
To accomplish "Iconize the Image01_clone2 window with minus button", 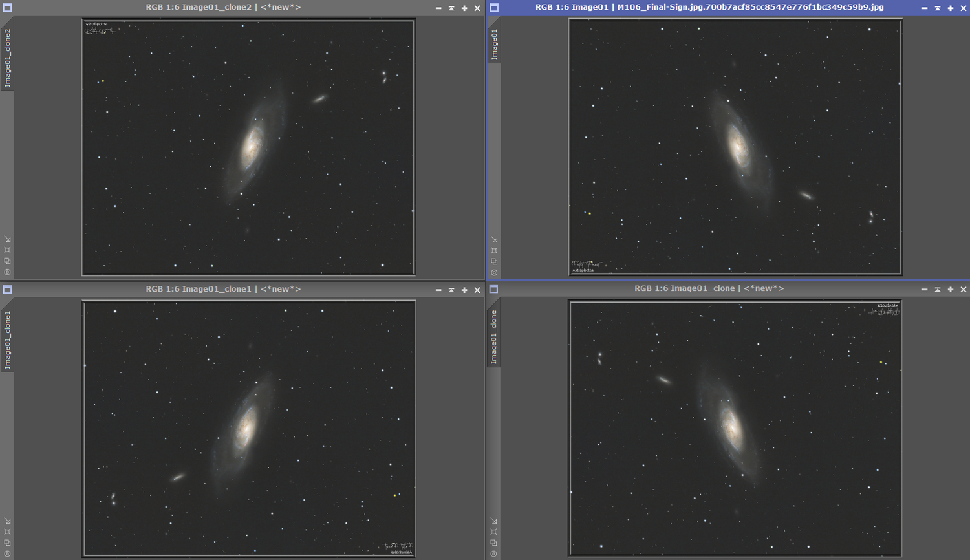I will point(438,8).
